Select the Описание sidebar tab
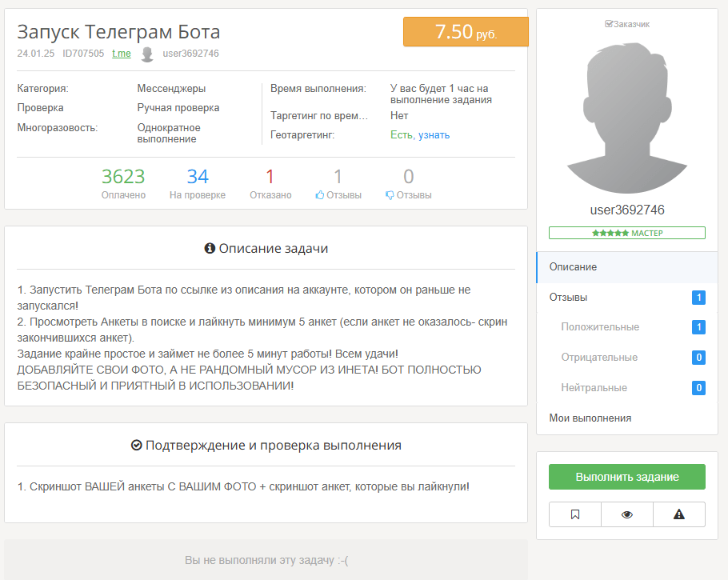 pos(626,267)
